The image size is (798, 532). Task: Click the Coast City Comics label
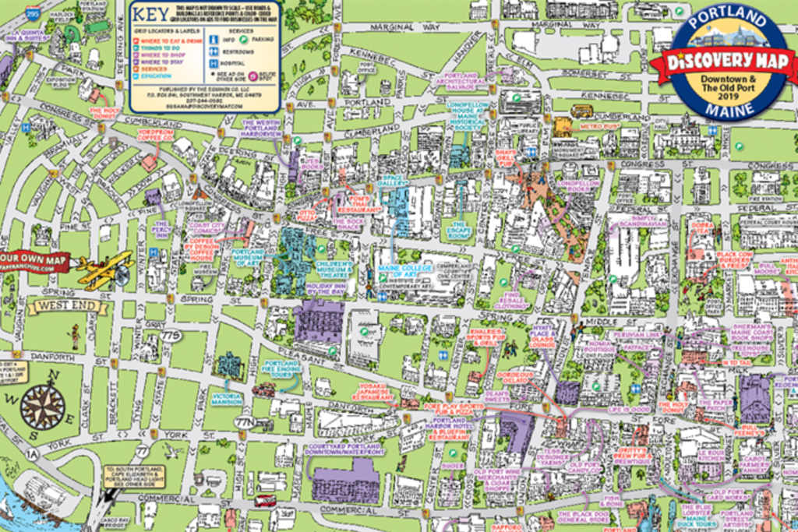(207, 227)
